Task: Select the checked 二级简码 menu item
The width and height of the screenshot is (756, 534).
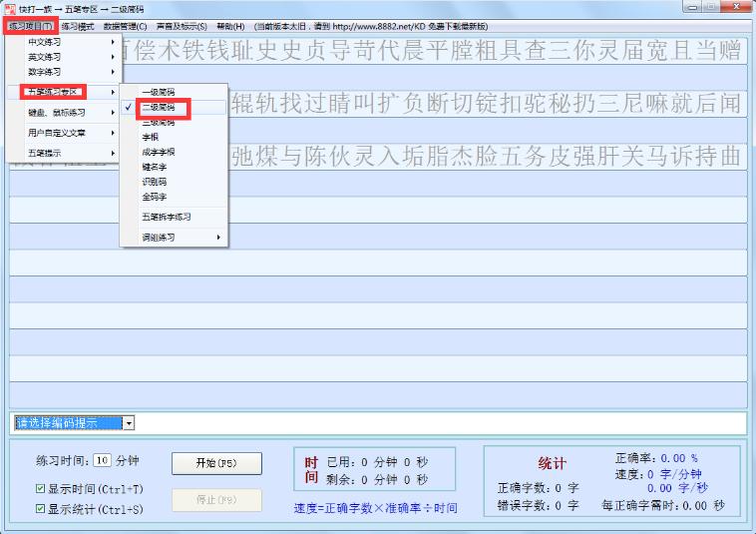Action: point(158,107)
